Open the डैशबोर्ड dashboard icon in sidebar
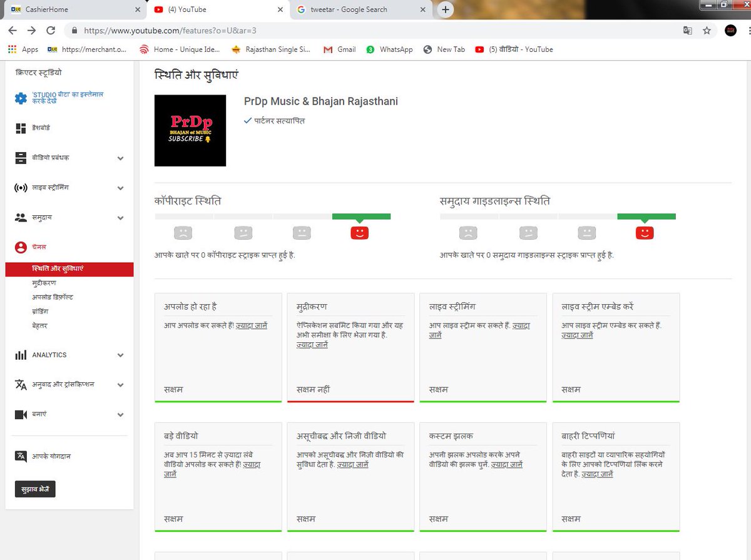The width and height of the screenshot is (751, 560). point(21,128)
